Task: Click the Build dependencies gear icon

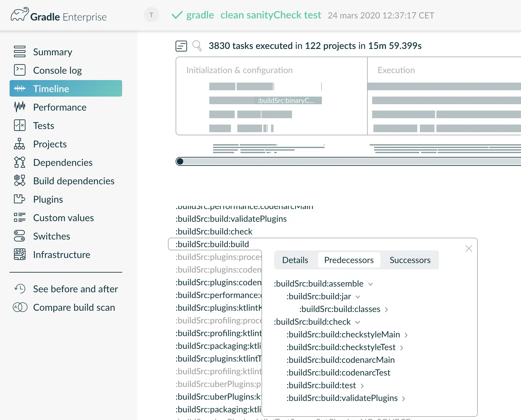Action: (x=20, y=180)
